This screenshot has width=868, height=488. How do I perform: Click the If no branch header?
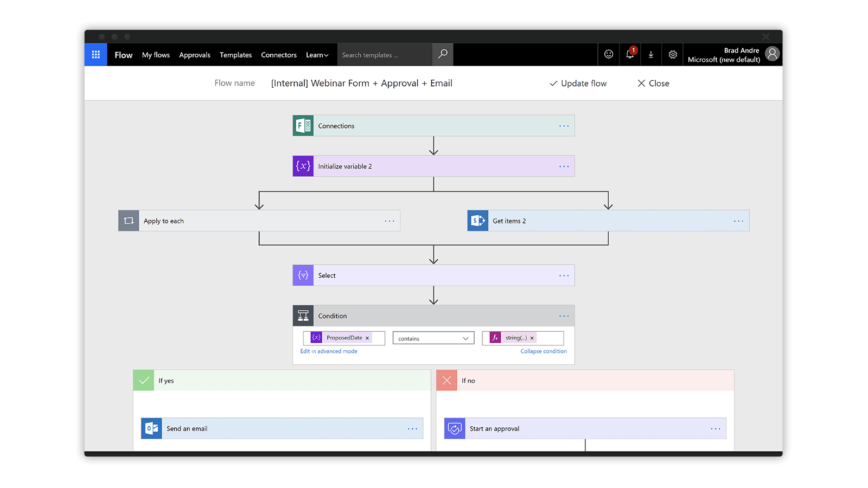585,381
